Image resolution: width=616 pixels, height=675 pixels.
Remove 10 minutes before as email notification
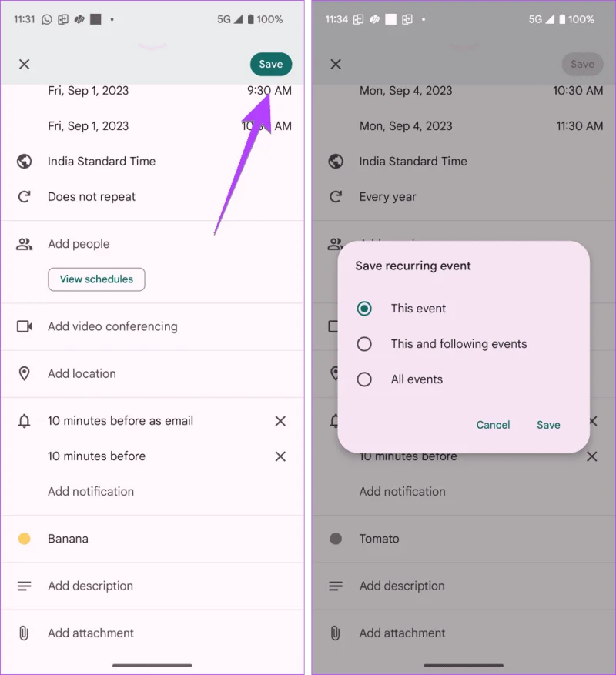[x=280, y=421]
